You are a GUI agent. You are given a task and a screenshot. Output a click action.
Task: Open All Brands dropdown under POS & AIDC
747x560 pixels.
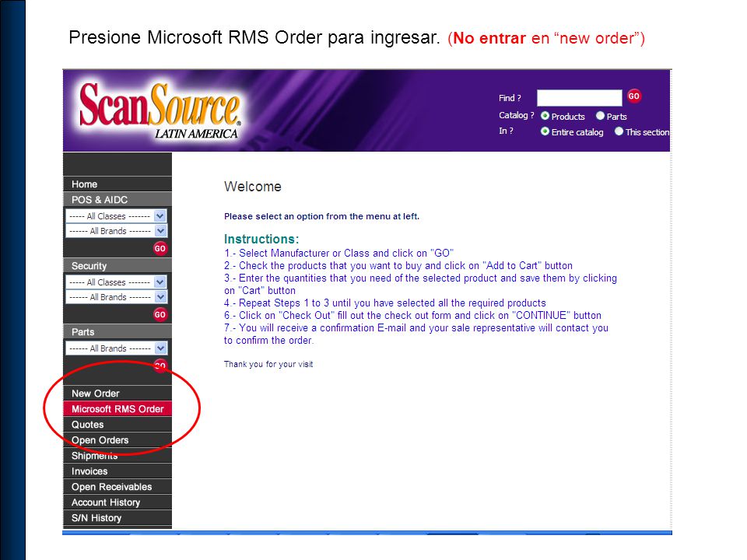pos(116,231)
